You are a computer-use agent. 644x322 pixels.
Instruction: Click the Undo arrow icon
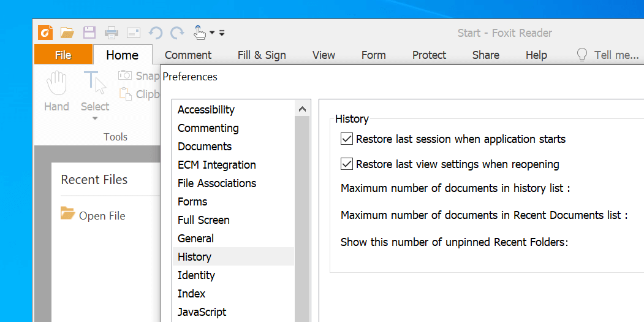coord(156,33)
